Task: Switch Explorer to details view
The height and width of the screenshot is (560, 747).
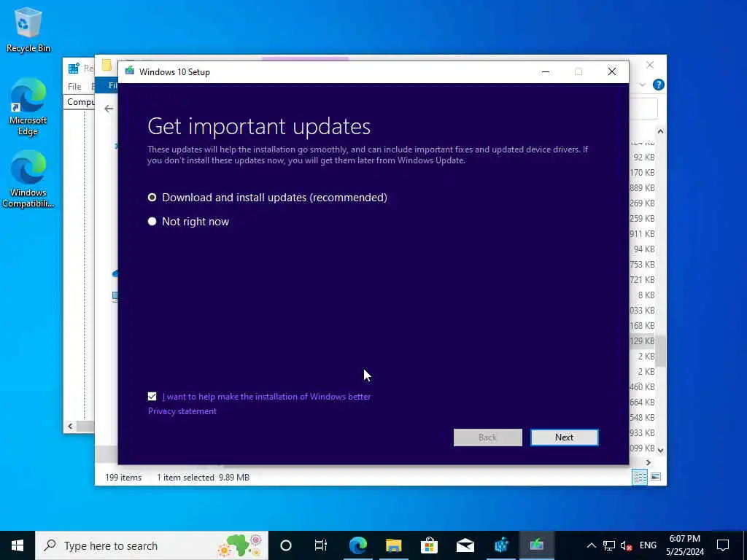Action: [640, 477]
